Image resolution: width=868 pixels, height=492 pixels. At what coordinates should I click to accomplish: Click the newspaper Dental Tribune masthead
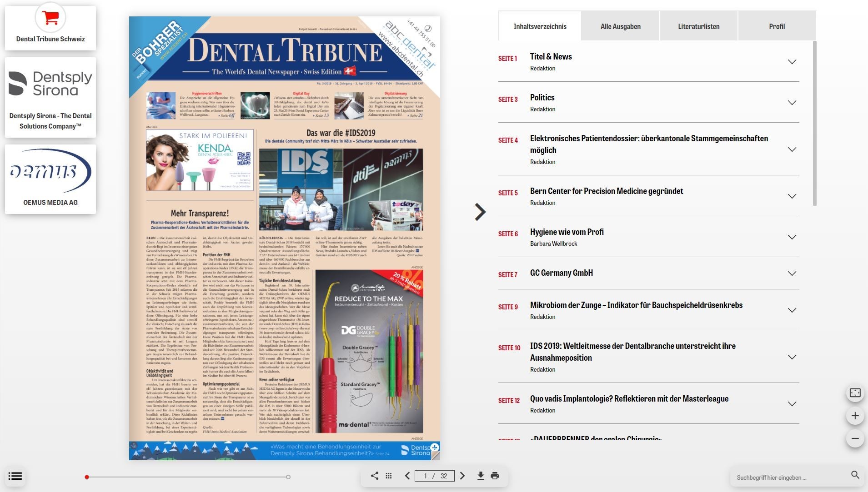click(x=285, y=50)
